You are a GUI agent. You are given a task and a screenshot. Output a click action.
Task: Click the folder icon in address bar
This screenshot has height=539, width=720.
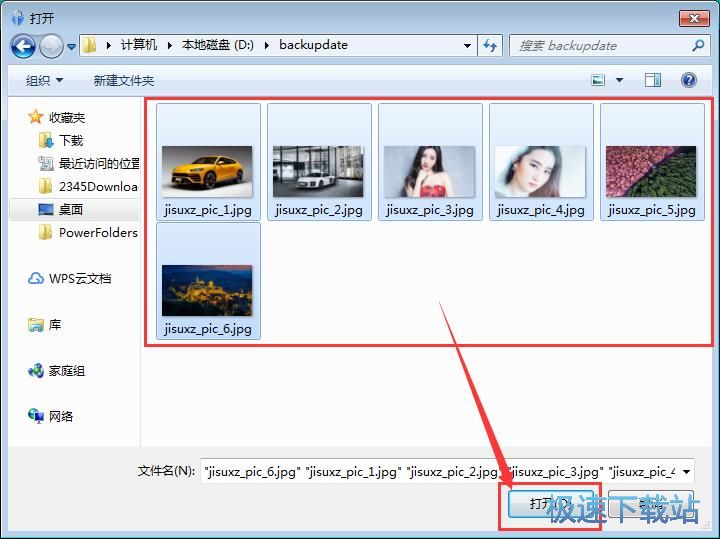[90, 45]
